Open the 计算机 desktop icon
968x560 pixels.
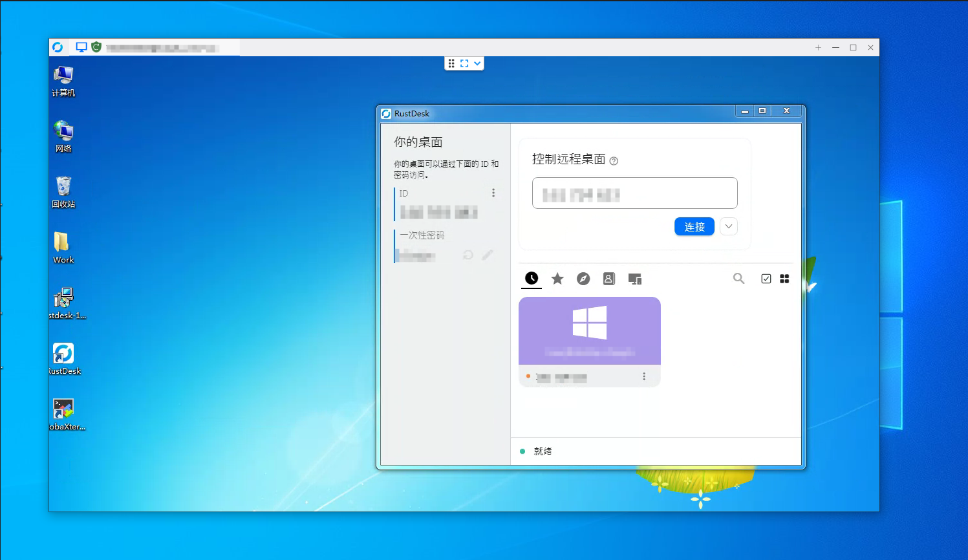click(x=63, y=81)
